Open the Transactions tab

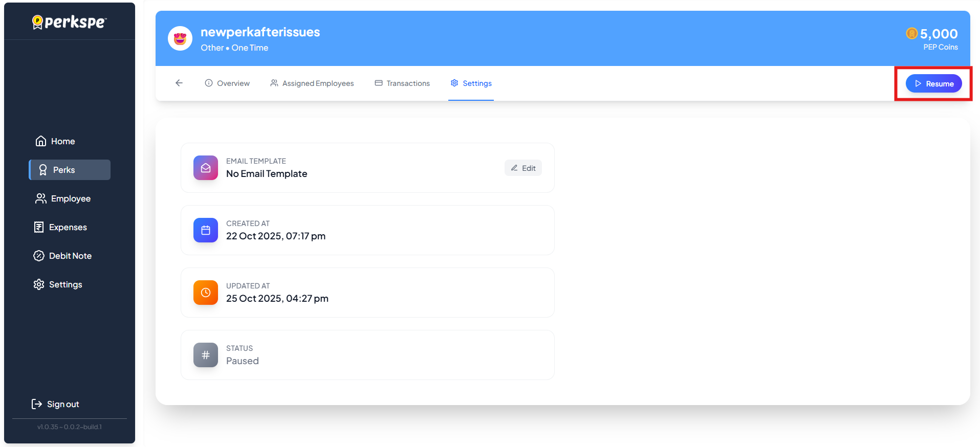[x=402, y=83]
